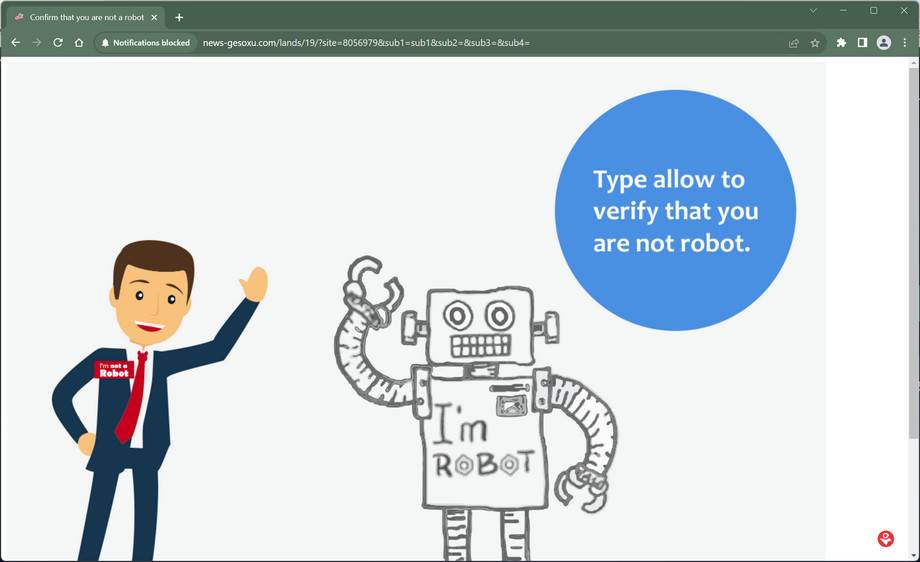
Task: Bookmark this page with the star
Action: [x=815, y=43]
